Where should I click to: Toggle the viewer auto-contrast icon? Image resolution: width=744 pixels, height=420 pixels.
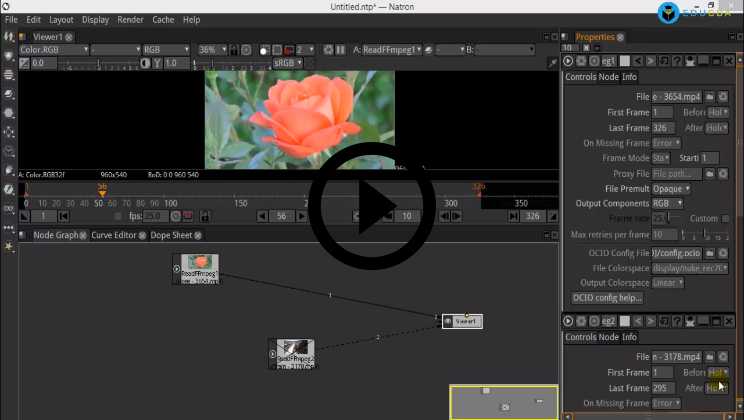[145, 63]
